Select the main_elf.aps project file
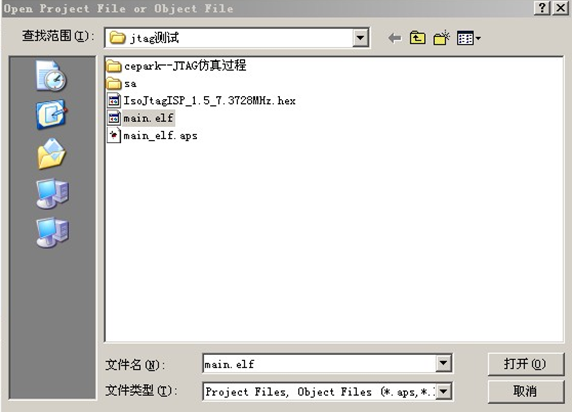This screenshot has height=412, width=572. 152,136
